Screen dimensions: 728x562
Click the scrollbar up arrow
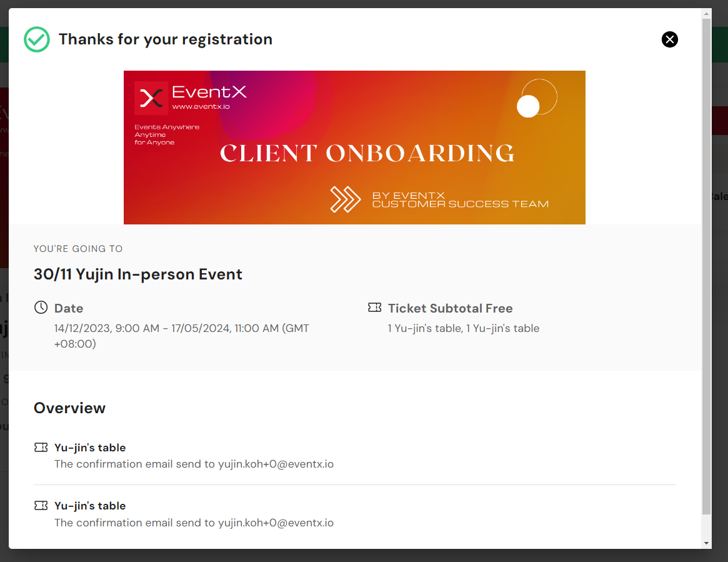pyautogui.click(x=706, y=14)
